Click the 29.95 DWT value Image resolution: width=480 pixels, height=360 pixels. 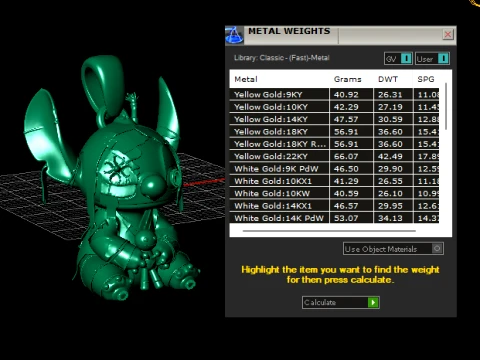tap(390, 206)
